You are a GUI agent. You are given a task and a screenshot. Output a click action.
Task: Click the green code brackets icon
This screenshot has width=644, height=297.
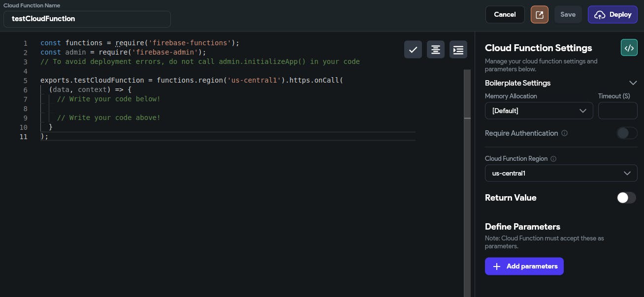(x=629, y=48)
